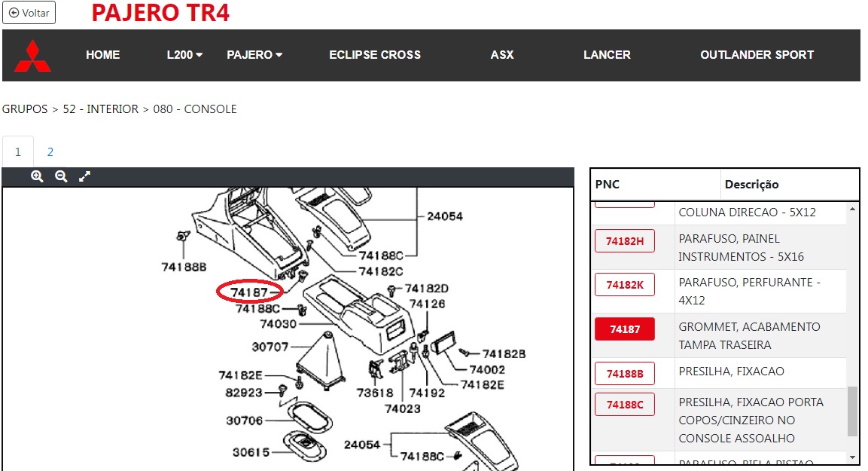The image size is (868, 471).
Task: Expand the PAJERO dropdown menu
Action: pos(254,55)
